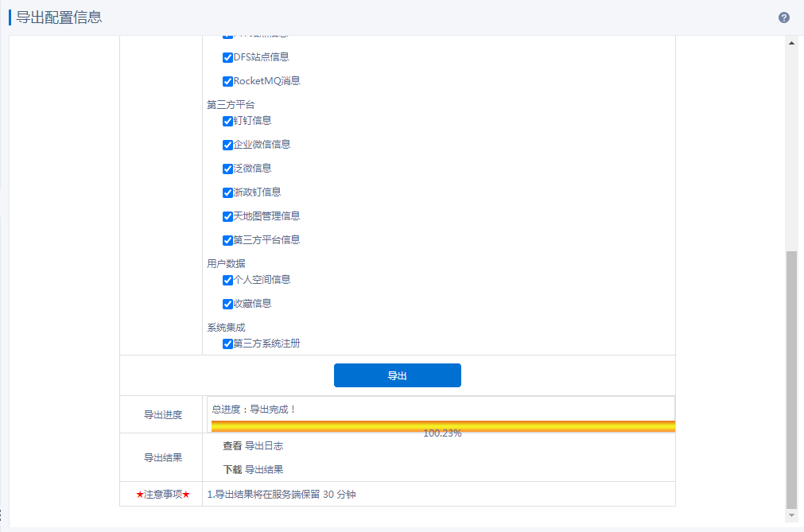This screenshot has width=804, height=532.
Task: Toggle the 天地图管理信息 checkbox
Action: tap(227, 216)
